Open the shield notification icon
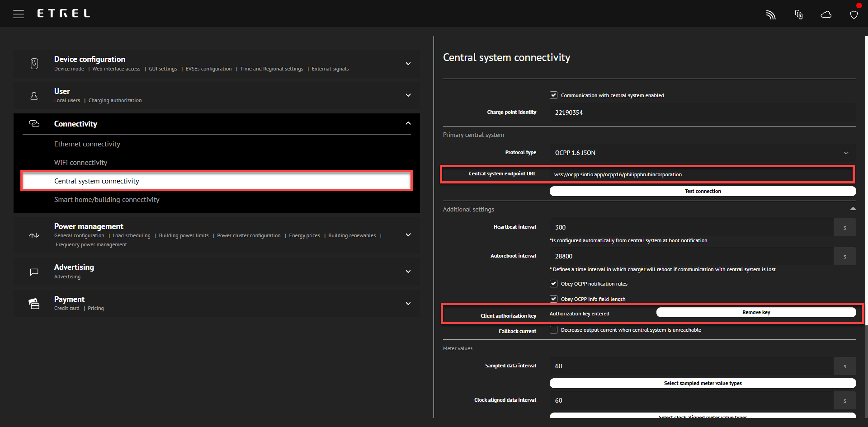 tap(854, 14)
